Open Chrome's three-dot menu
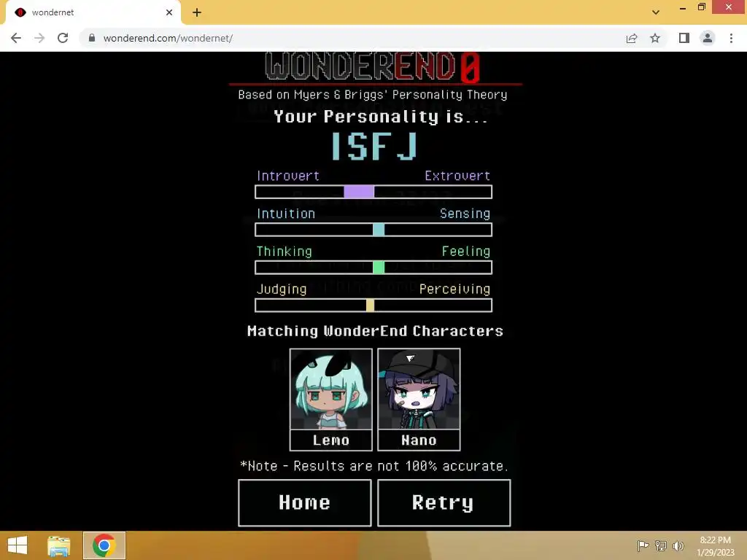Screen dimensions: 747x560 pos(731,38)
